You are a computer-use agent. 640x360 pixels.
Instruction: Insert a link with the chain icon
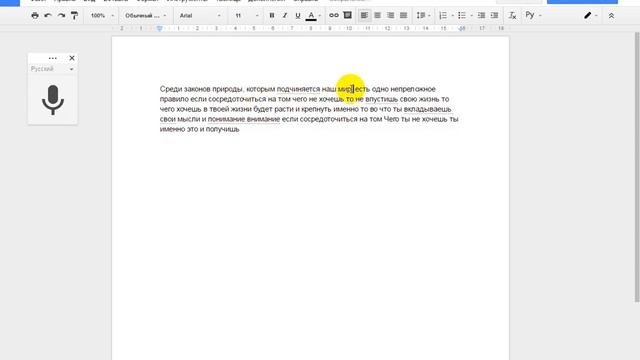[x=334, y=16]
